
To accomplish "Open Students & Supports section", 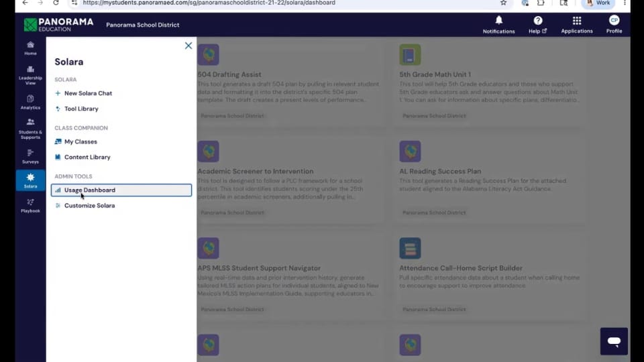I will pos(30,129).
